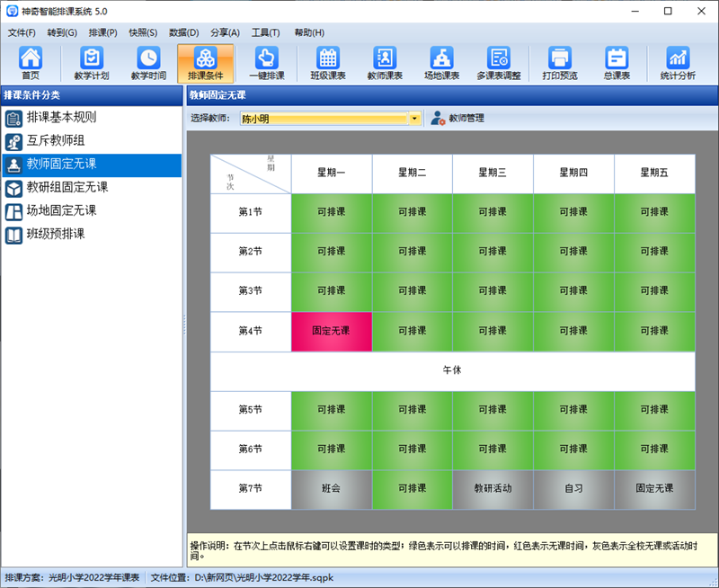The image size is (719, 588).
Task: Click the app logo in title bar
Action: [x=12, y=11]
